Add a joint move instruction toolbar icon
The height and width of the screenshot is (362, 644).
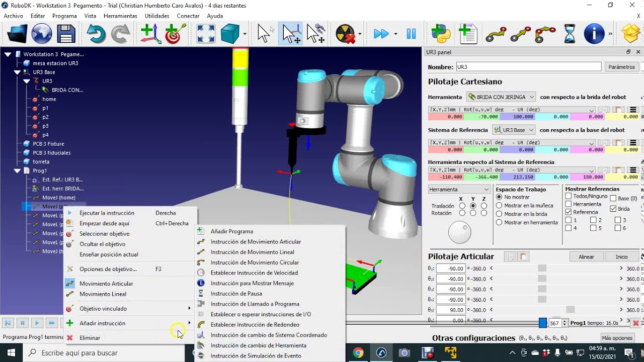coord(496,34)
